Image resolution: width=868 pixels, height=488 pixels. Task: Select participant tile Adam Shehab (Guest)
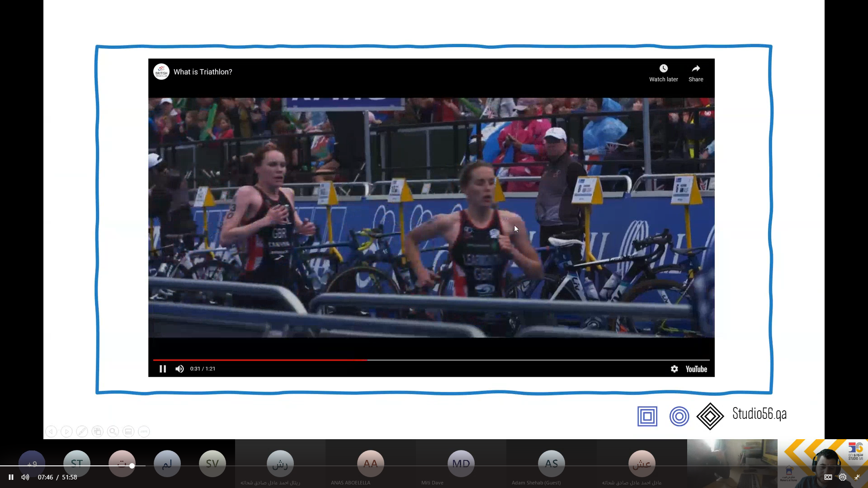(552, 464)
